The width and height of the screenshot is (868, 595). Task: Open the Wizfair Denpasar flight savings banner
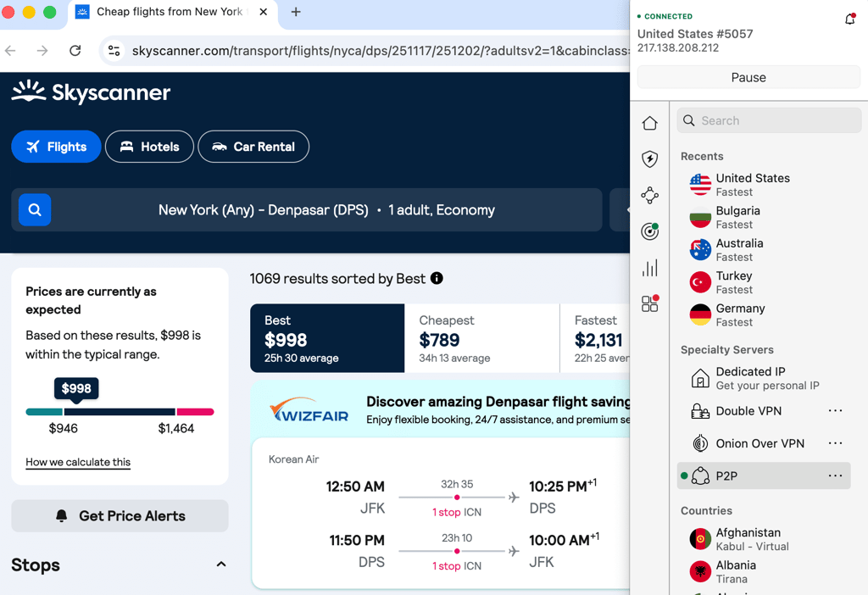pos(440,409)
